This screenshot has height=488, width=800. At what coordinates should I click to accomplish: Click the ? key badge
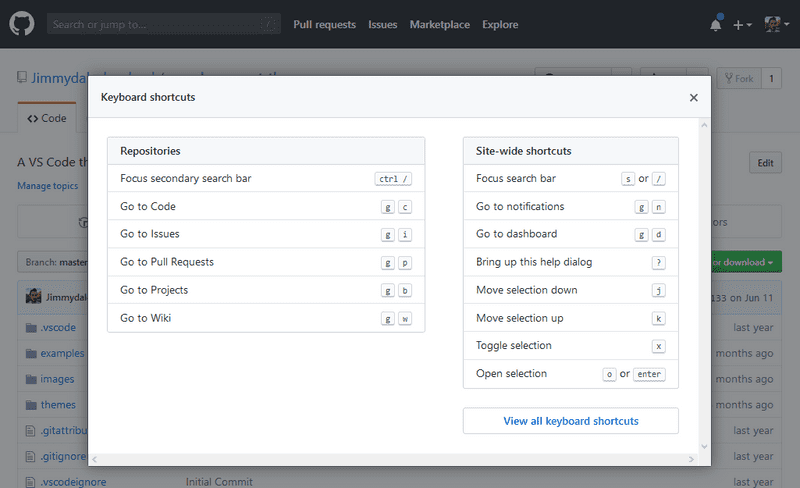click(659, 262)
